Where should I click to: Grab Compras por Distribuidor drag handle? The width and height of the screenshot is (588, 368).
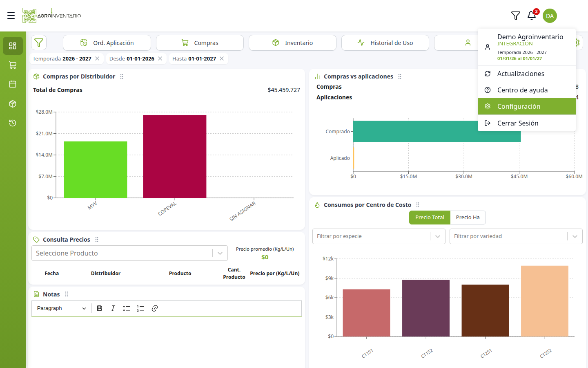(122, 76)
